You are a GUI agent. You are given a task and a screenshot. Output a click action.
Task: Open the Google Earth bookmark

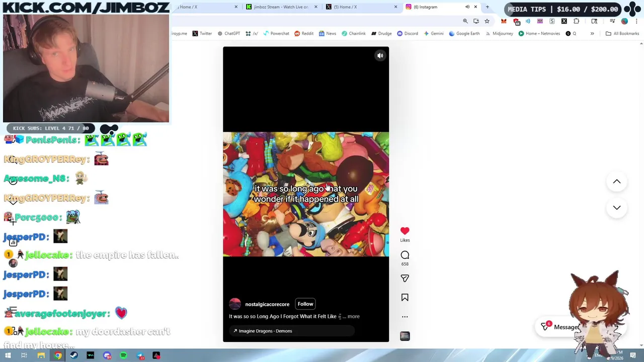point(464,34)
